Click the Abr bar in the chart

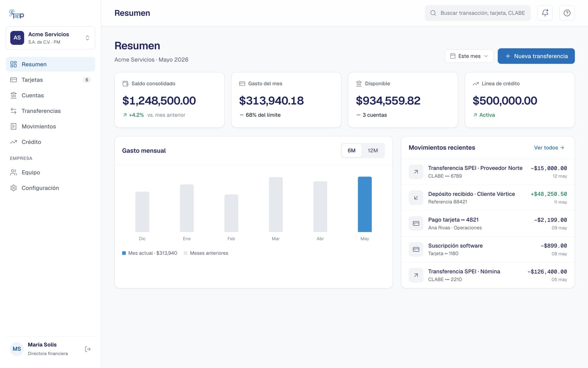tap(320, 206)
